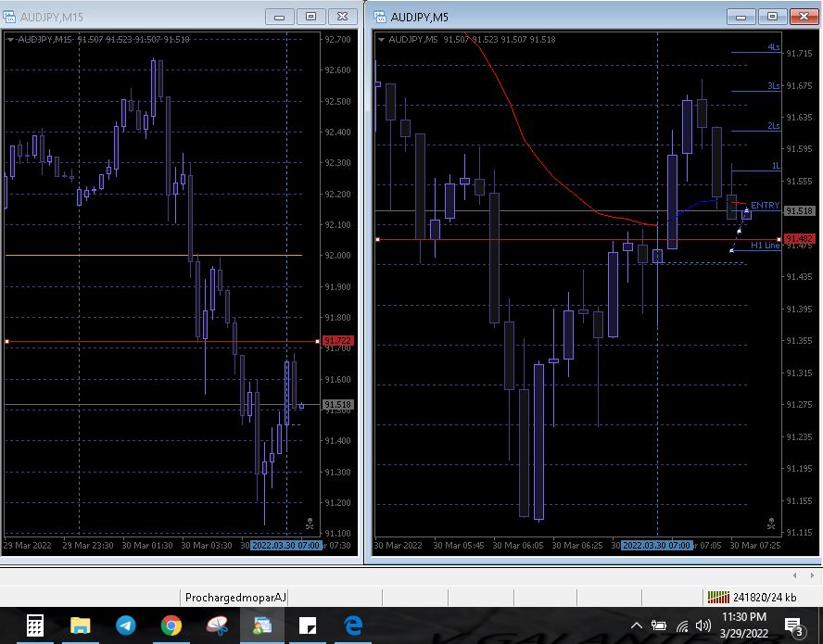Open Calculator from the taskbar
Image resolution: width=823 pixels, height=644 pixels.
pyautogui.click(x=35, y=625)
